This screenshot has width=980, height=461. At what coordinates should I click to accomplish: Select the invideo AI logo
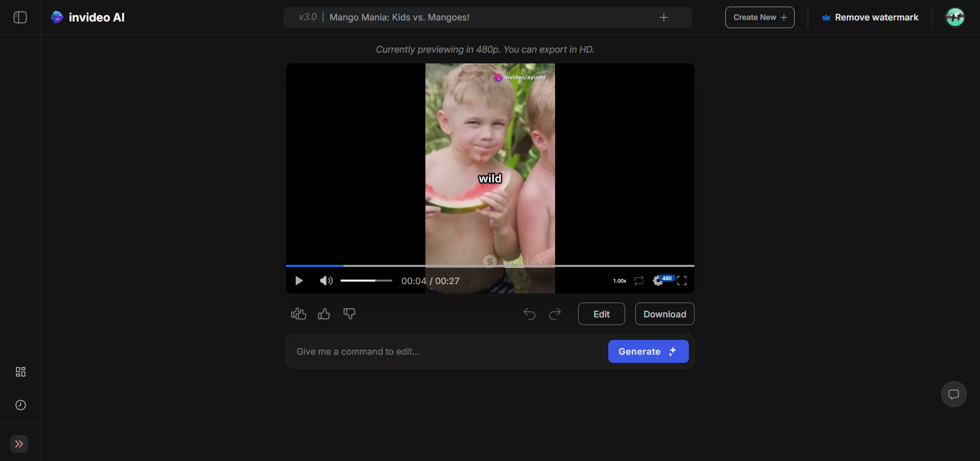pos(87,17)
